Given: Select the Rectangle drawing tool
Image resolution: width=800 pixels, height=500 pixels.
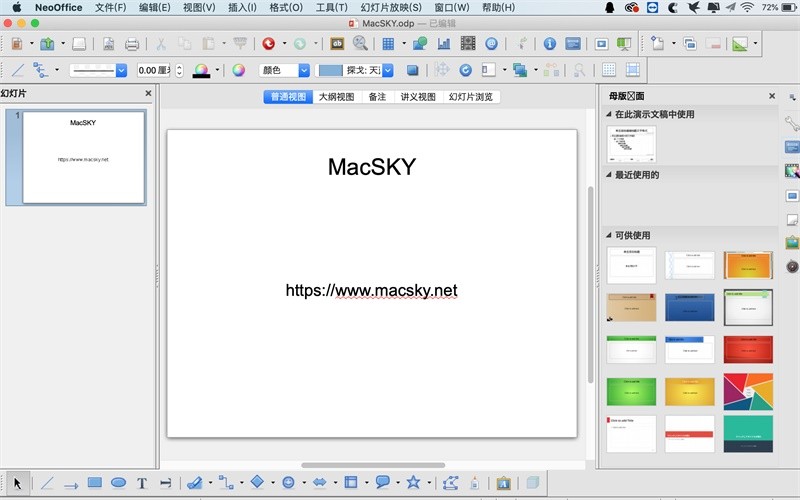Looking at the screenshot, I should [x=95, y=483].
